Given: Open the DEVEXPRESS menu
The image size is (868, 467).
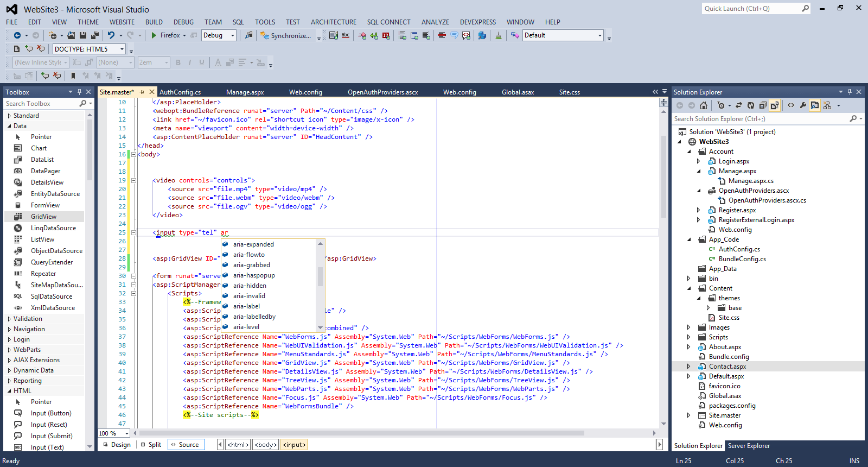Looking at the screenshot, I should pyautogui.click(x=478, y=22).
